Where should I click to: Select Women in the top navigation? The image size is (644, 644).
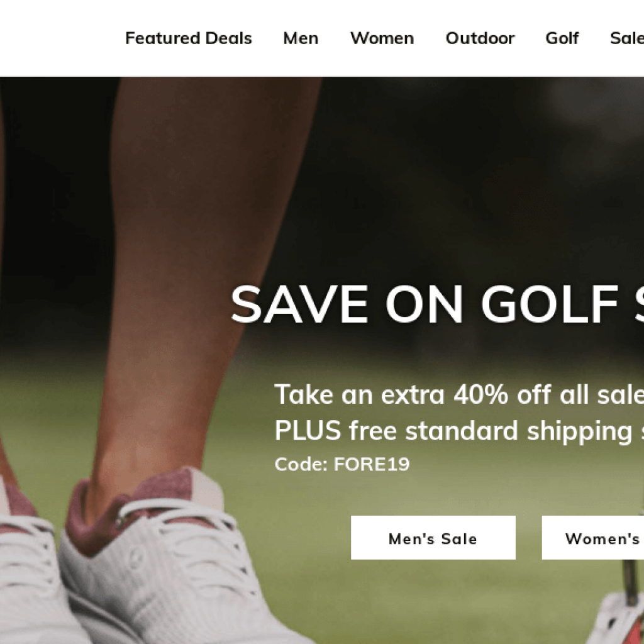[x=382, y=38]
